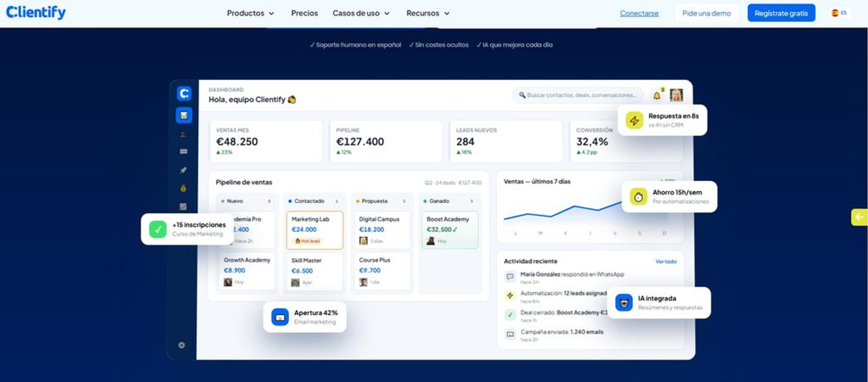
Task: Click the Ver todo link in Actividad reciente
Action: point(666,262)
